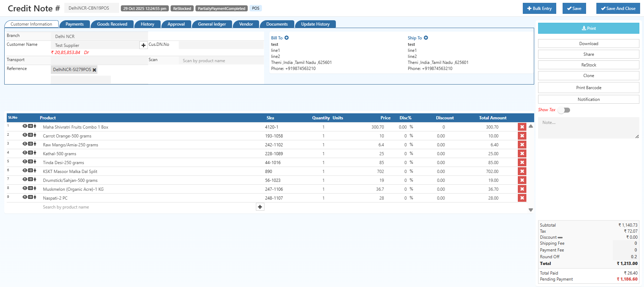Click the Round Off field

pyautogui.click(x=626, y=257)
